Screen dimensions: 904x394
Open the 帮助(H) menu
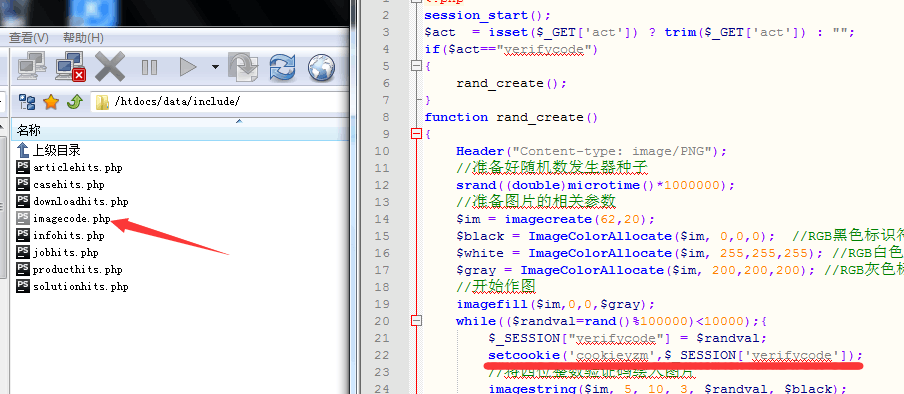pyautogui.click(x=83, y=38)
